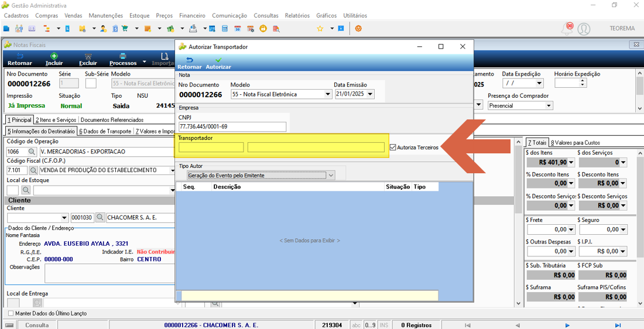Select the Documentos Referenciados tab

pos(112,120)
